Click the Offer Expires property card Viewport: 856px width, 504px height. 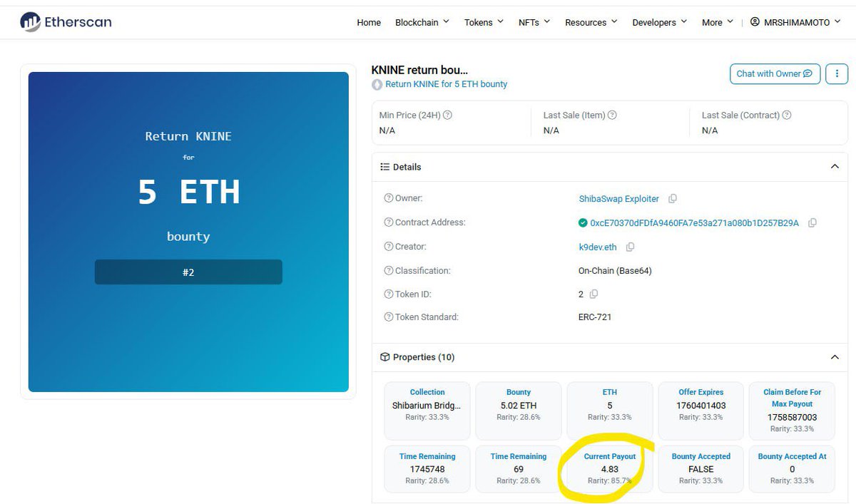[701, 411]
